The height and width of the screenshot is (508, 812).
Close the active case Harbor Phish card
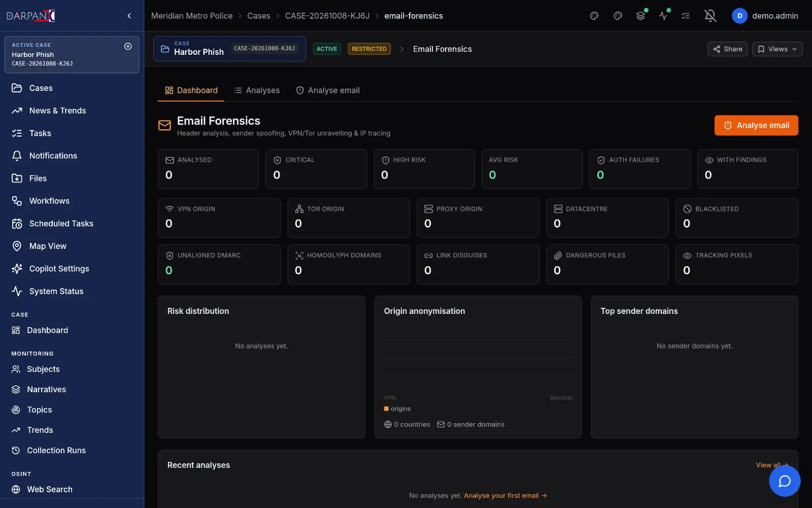point(128,46)
